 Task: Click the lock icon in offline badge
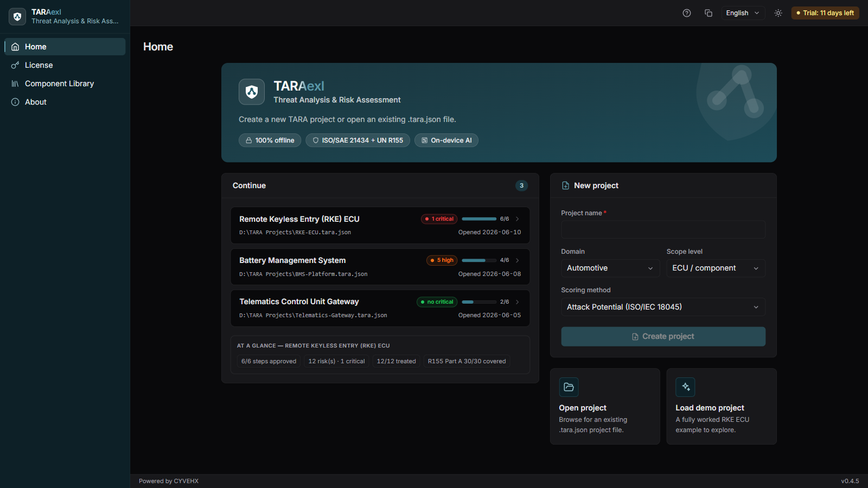tap(248, 140)
